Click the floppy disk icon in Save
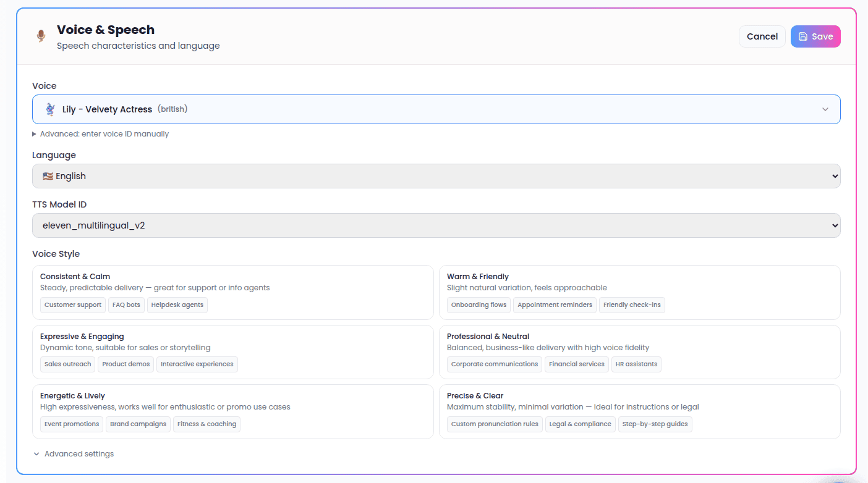 [x=803, y=36]
